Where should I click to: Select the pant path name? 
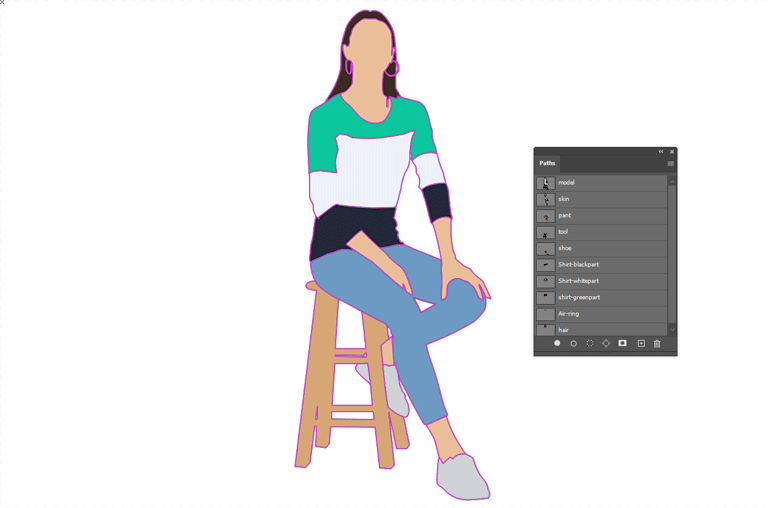pos(564,215)
